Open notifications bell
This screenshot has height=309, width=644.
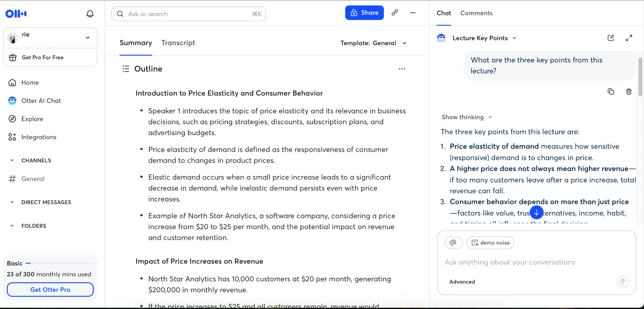click(x=90, y=14)
